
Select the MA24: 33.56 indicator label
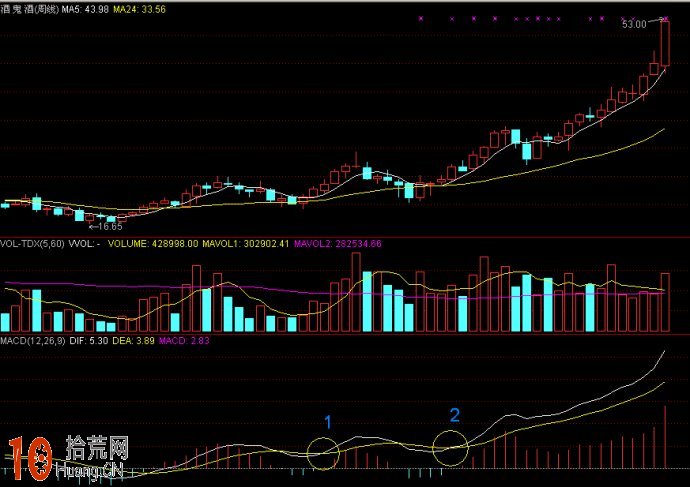(x=139, y=9)
